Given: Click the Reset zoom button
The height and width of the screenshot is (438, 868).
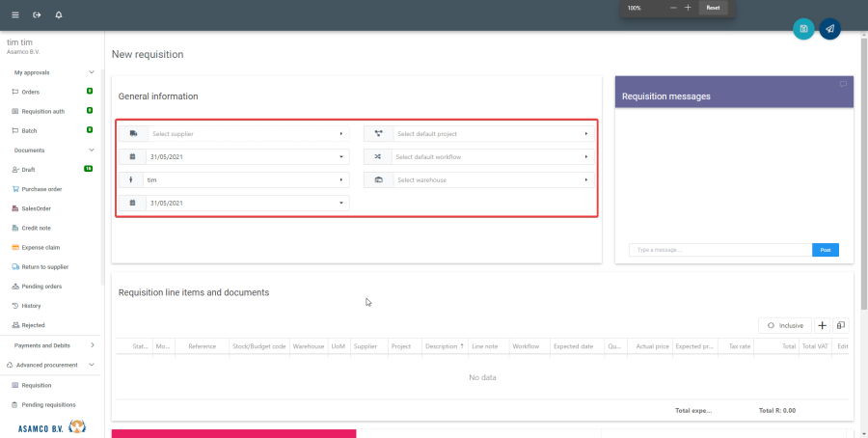Looking at the screenshot, I should (713, 8).
